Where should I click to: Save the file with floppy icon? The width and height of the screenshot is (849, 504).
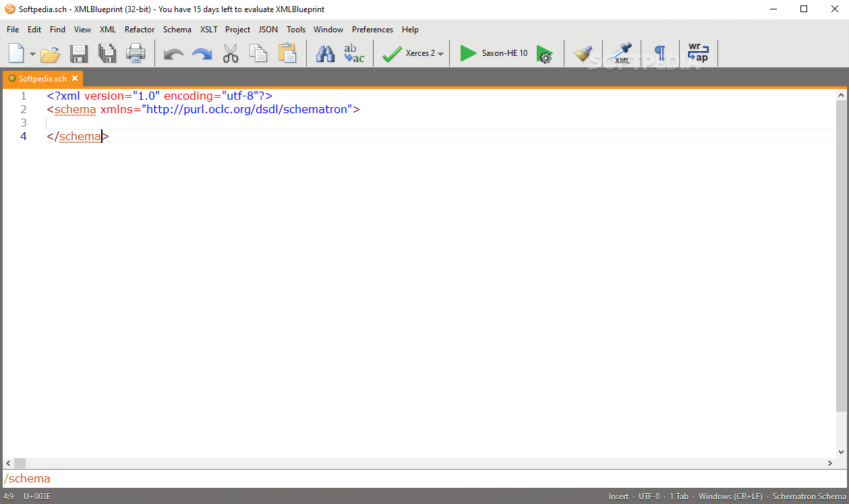tap(79, 54)
